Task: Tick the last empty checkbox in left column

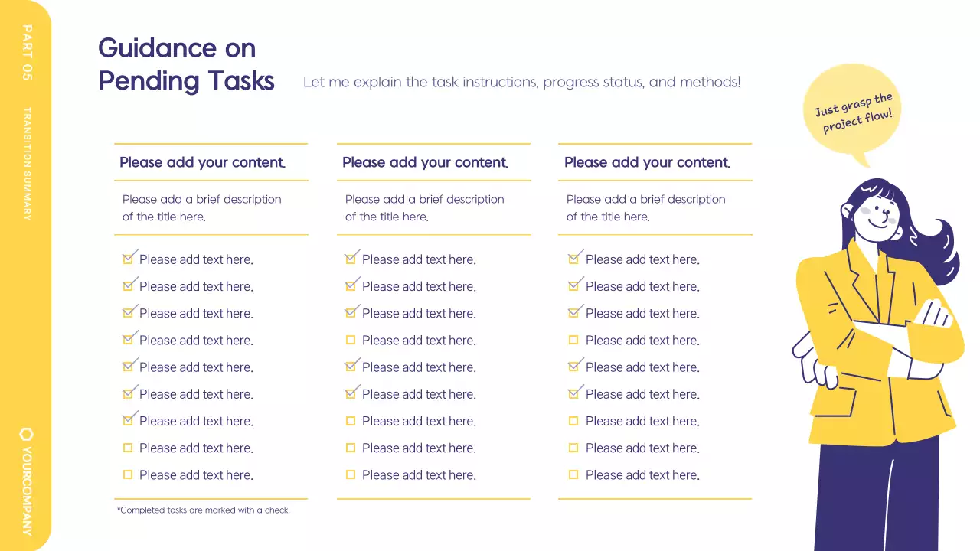Action: [x=128, y=474]
